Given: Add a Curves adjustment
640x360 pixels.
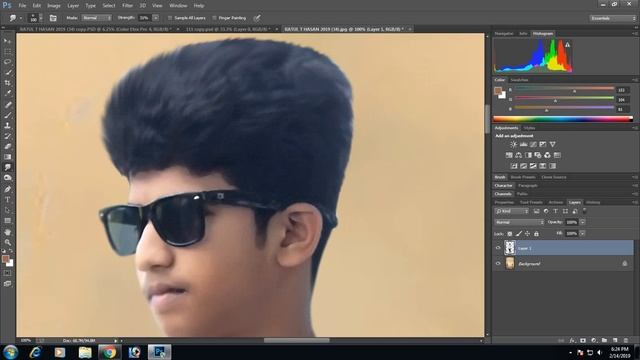Looking at the screenshot, I should [x=533, y=144].
